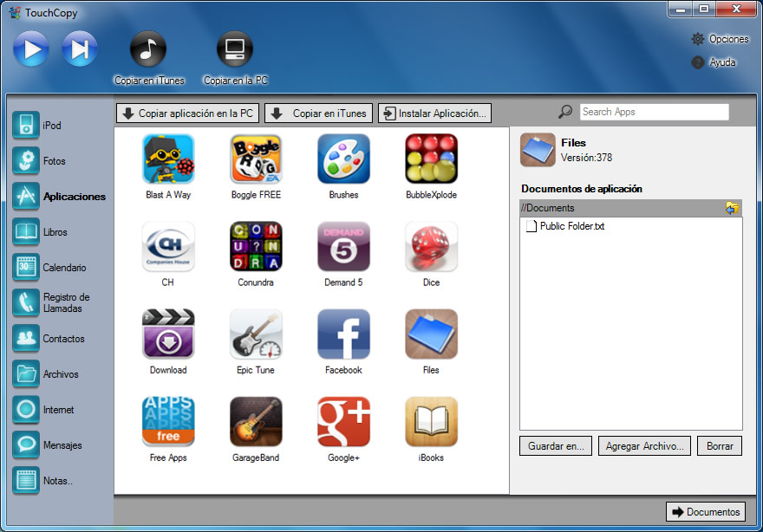
Task: Select the Conundra app
Action: point(256,255)
